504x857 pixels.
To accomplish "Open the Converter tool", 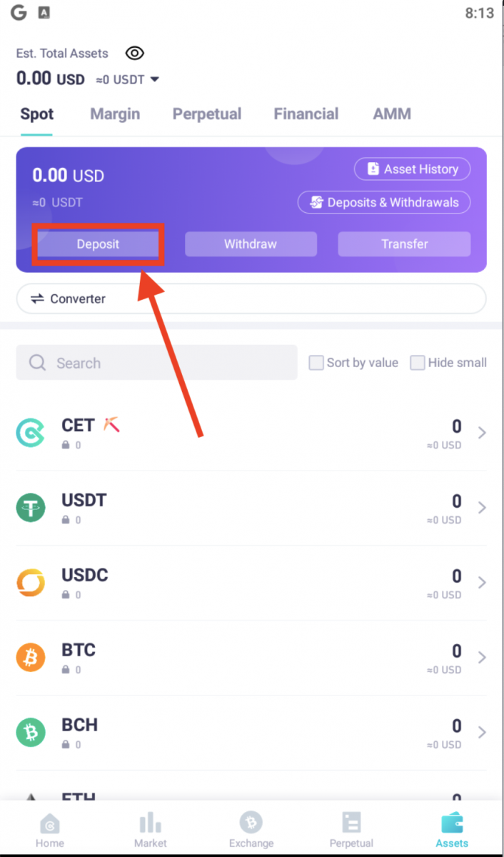I will [69, 299].
